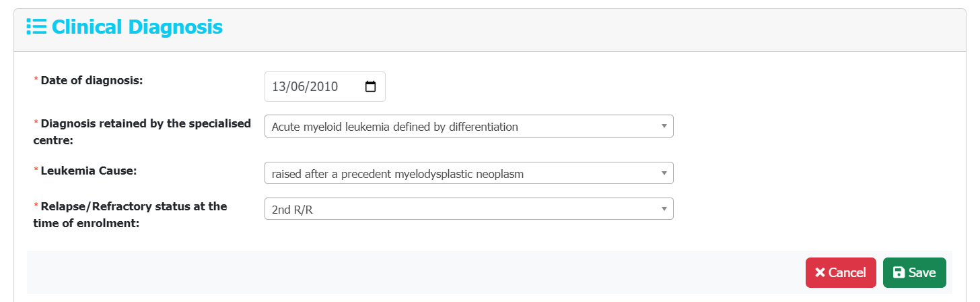Image resolution: width=980 pixels, height=302 pixels.
Task: Open the Acute myeloid leukemia combo box
Action: pos(469,126)
